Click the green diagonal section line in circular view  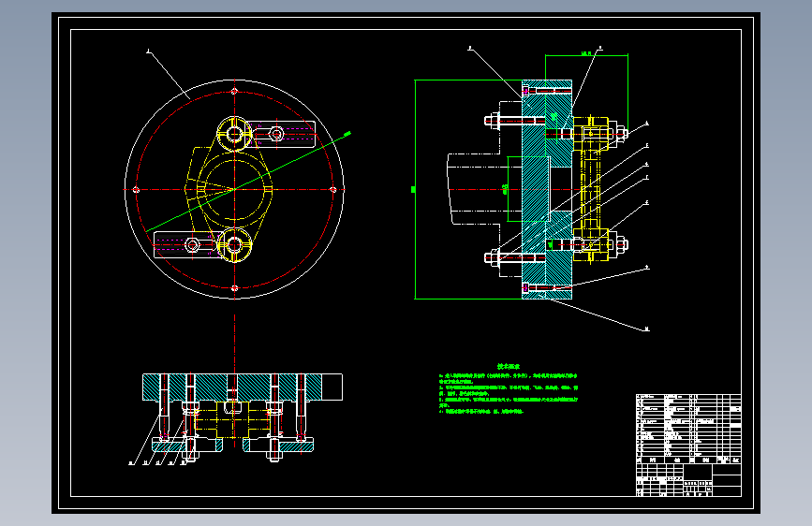point(248,183)
